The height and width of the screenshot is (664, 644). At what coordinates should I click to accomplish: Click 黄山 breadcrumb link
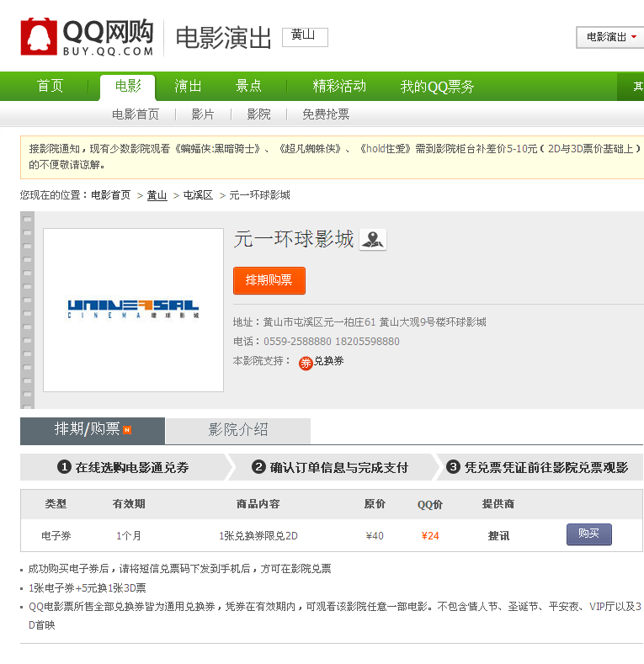(157, 195)
